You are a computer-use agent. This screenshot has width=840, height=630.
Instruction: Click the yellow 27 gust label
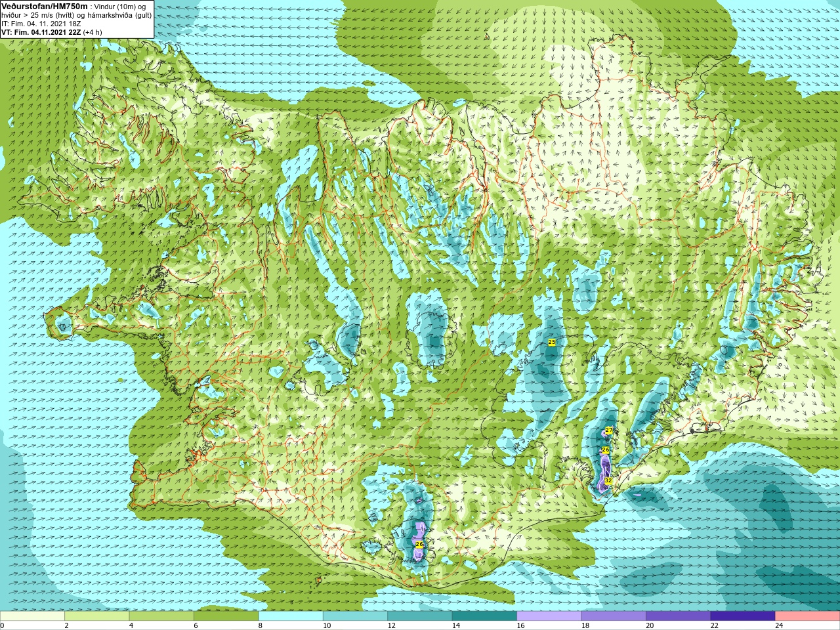pyautogui.click(x=609, y=430)
